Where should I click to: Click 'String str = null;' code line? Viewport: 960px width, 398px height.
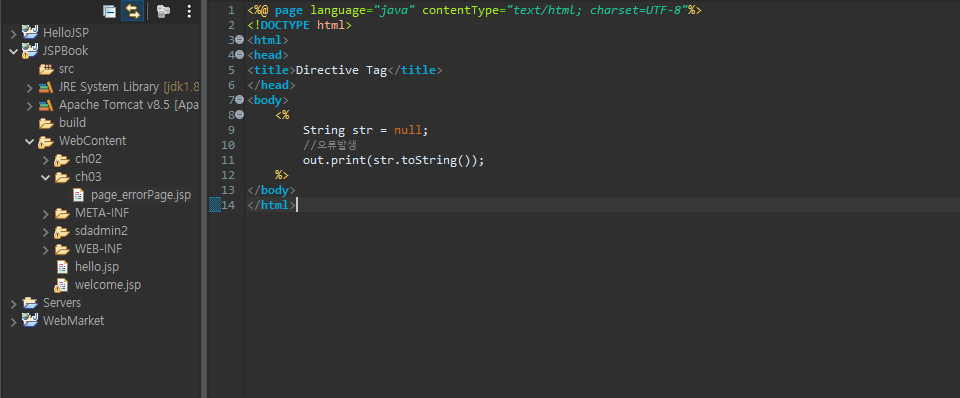click(x=366, y=130)
